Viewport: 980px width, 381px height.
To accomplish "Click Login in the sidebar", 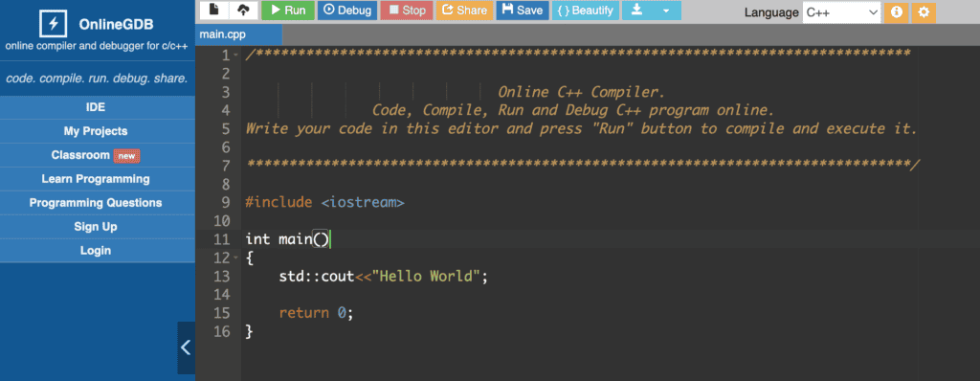I will tap(96, 250).
